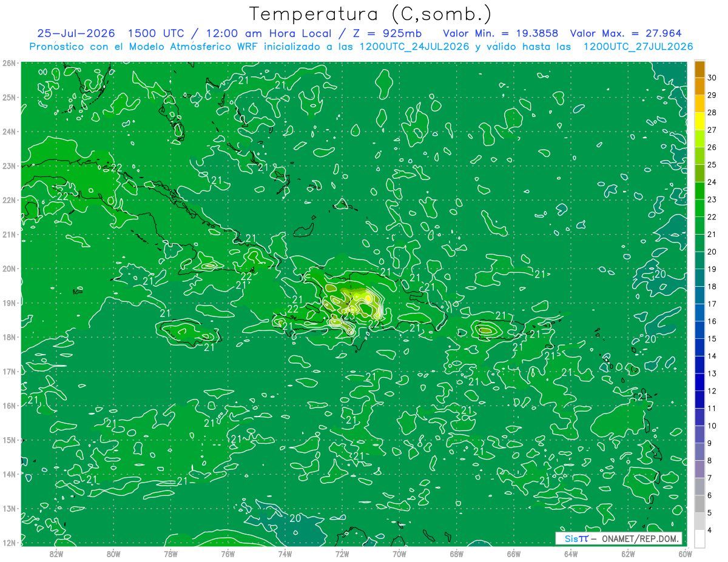Image resolution: width=728 pixels, height=562 pixels.
Task: Pick the green legend band between 22 and 23
Action: 699,208
